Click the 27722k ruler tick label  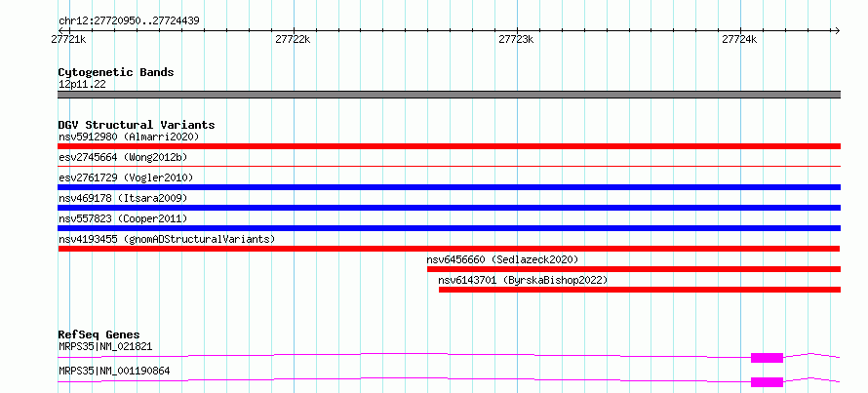293,39
